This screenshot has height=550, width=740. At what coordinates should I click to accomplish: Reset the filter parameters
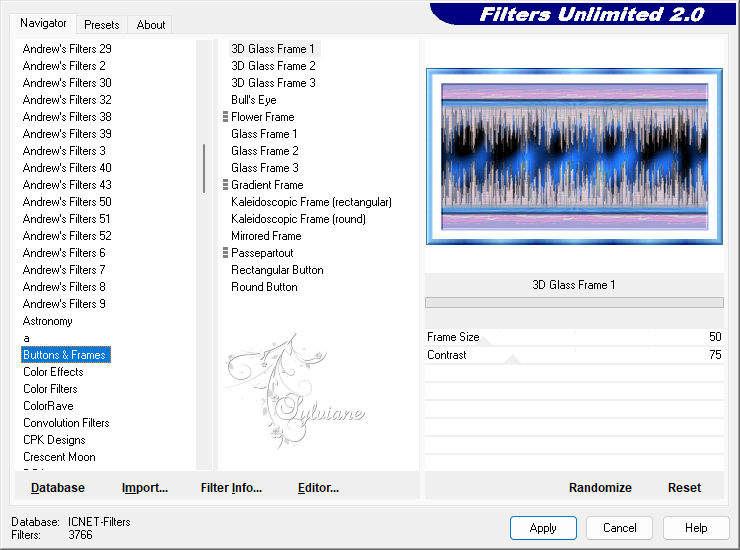[x=684, y=488]
